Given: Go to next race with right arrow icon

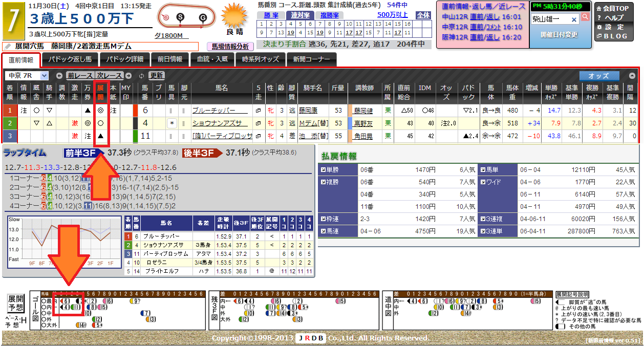Looking at the screenshot, I should [x=128, y=76].
